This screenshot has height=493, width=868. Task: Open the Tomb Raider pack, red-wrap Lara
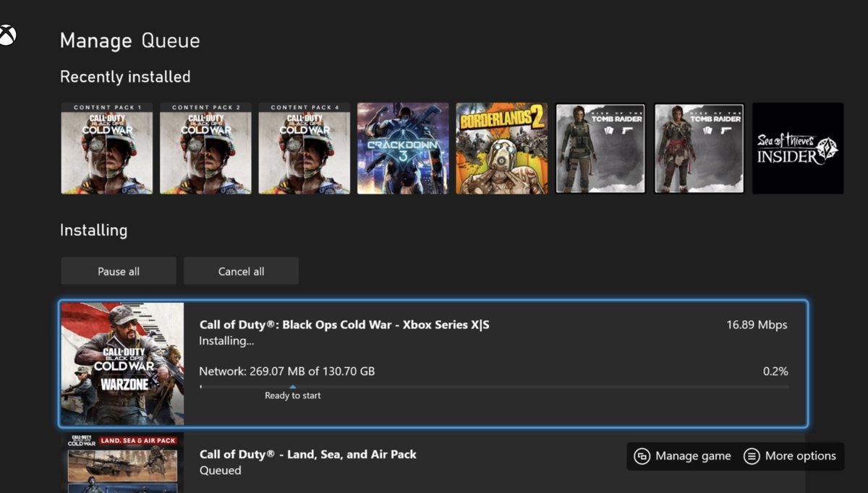coord(699,148)
